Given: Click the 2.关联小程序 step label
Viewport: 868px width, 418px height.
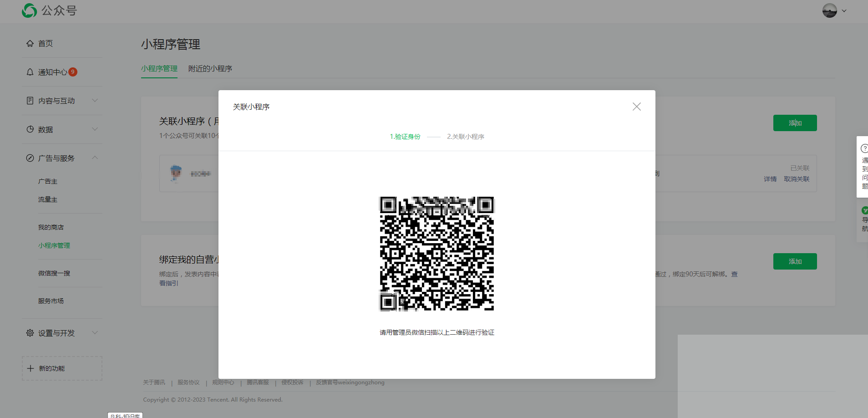Looking at the screenshot, I should pos(466,137).
